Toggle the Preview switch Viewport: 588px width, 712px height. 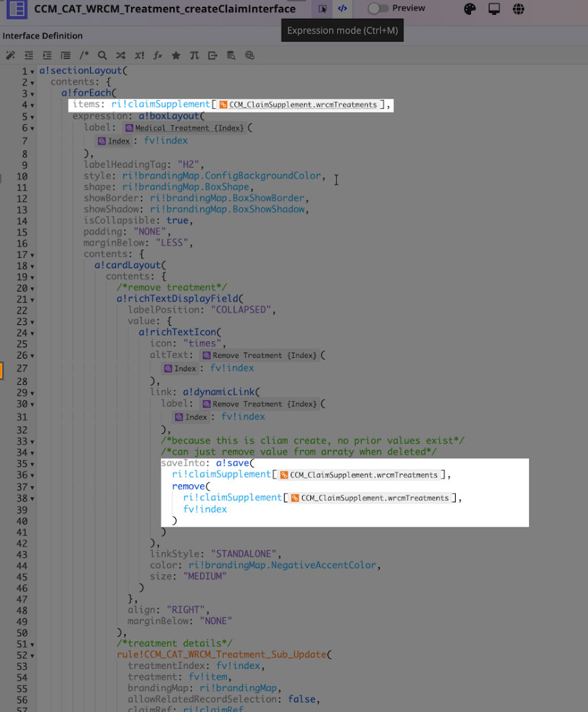click(377, 8)
